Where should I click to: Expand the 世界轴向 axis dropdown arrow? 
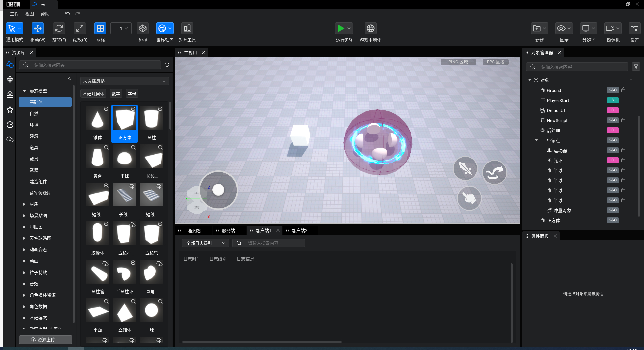(x=170, y=29)
